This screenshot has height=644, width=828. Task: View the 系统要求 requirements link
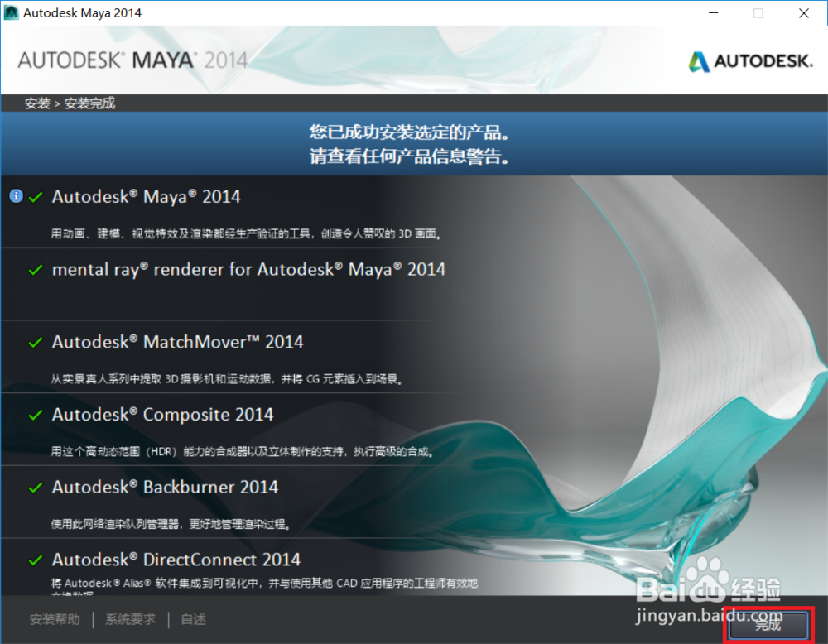[129, 619]
